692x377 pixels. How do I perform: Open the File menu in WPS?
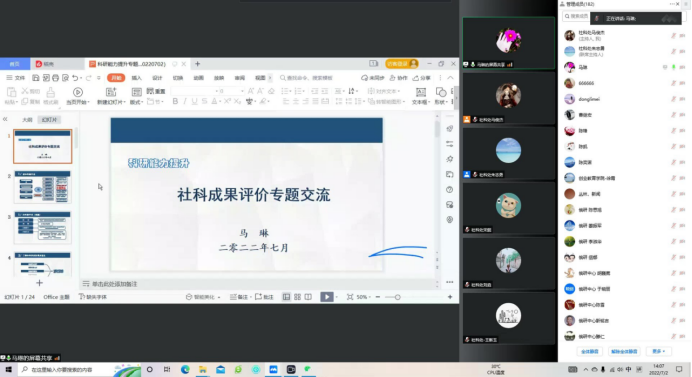[x=15, y=78]
